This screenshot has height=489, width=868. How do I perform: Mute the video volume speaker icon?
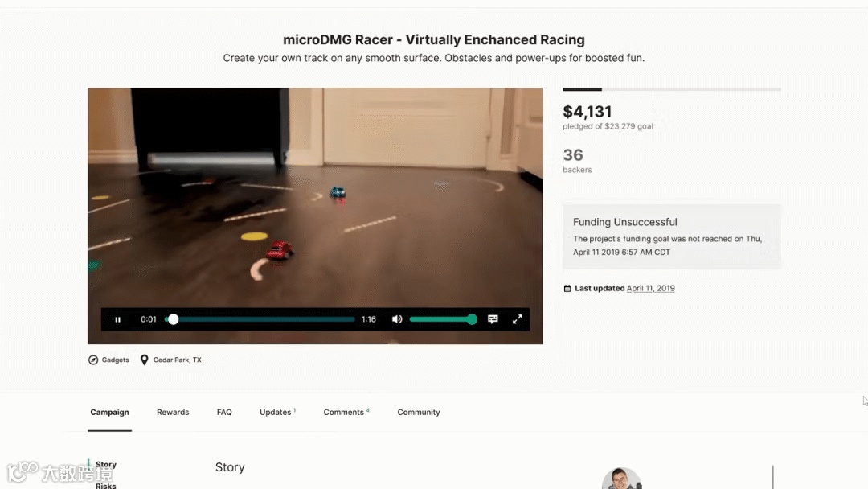coord(397,319)
